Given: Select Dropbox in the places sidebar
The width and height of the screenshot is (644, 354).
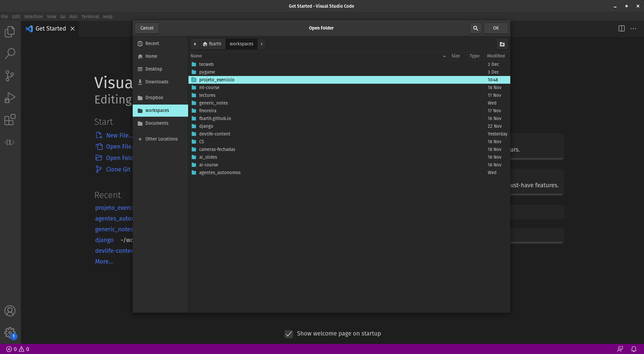Looking at the screenshot, I should 160,98.
